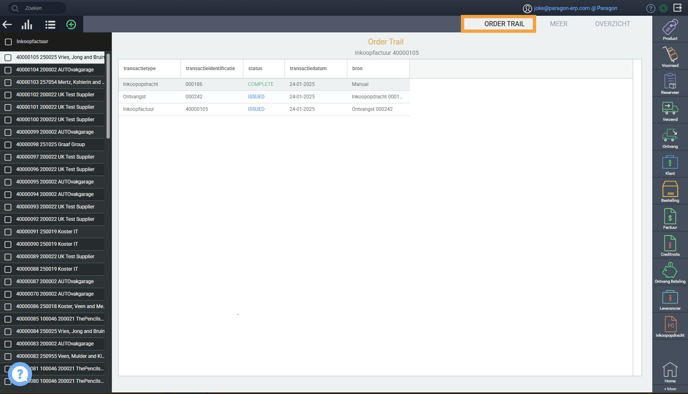This screenshot has height=394, width=688.
Task: Sort by the transactieidentificatie column header
Action: tap(212, 69)
